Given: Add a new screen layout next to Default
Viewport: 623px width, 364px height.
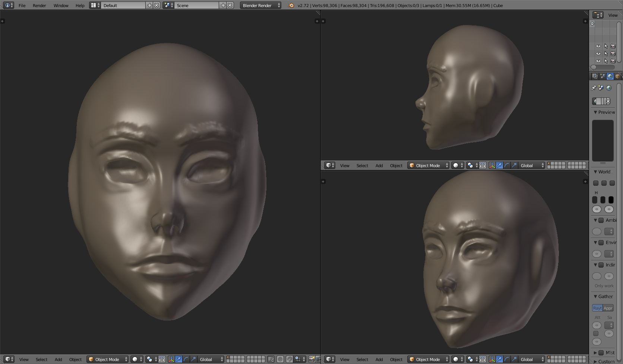Looking at the screenshot, I should 150,5.
